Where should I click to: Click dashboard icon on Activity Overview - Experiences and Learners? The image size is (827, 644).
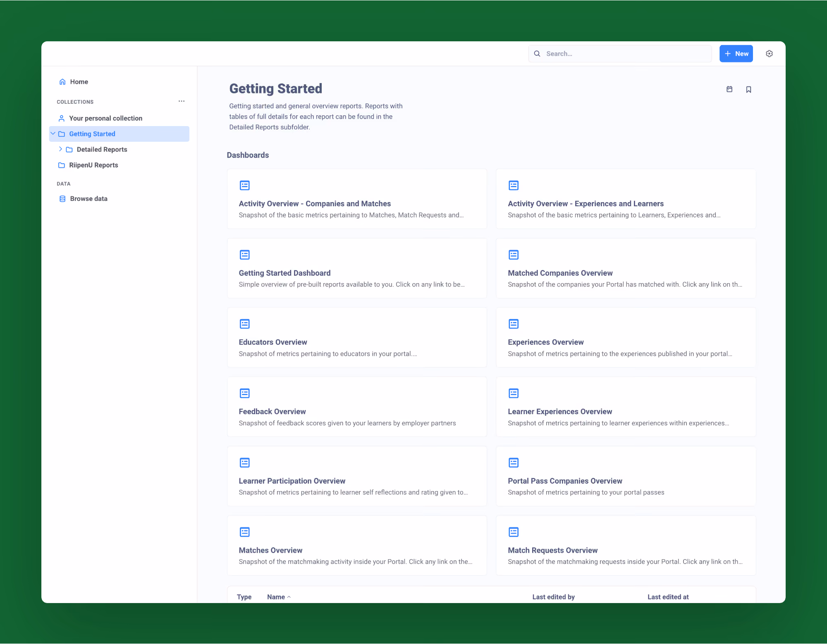[514, 186]
